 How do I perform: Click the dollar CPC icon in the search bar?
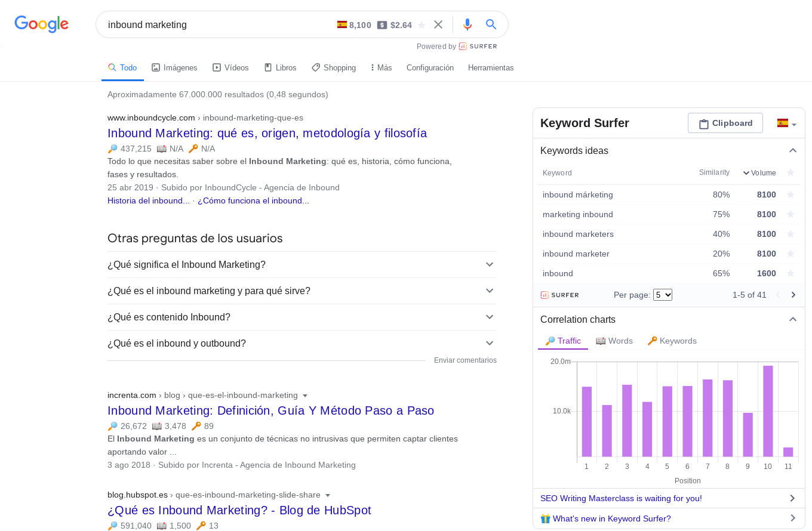click(x=382, y=25)
